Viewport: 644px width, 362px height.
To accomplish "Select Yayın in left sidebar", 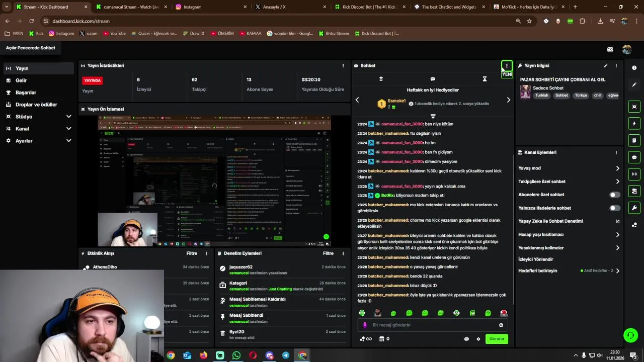I will tap(39, 68).
